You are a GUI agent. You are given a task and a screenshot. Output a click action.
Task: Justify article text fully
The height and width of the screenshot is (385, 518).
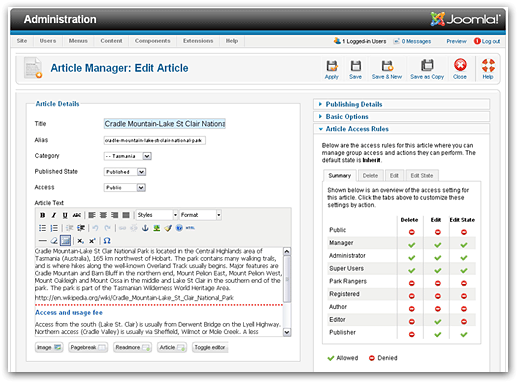[x=126, y=215]
